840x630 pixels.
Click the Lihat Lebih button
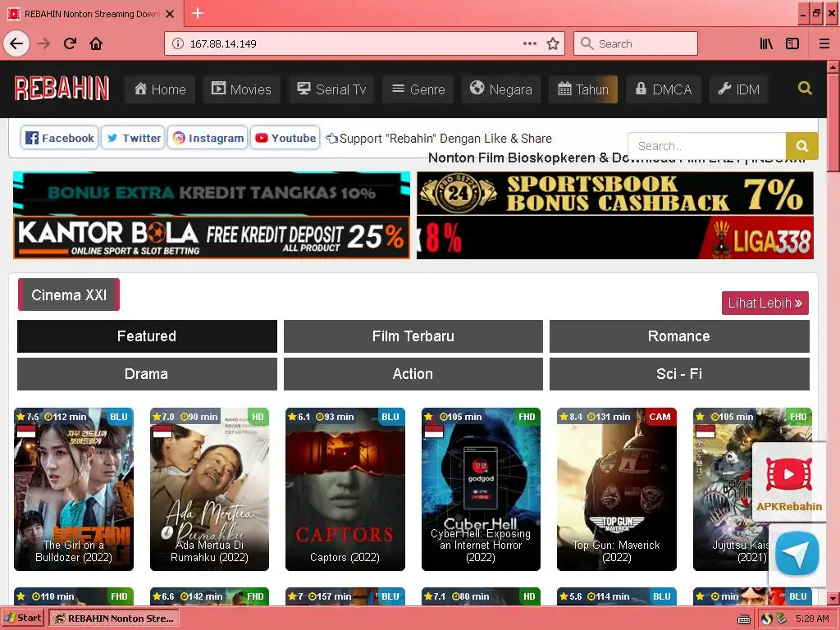(x=765, y=303)
